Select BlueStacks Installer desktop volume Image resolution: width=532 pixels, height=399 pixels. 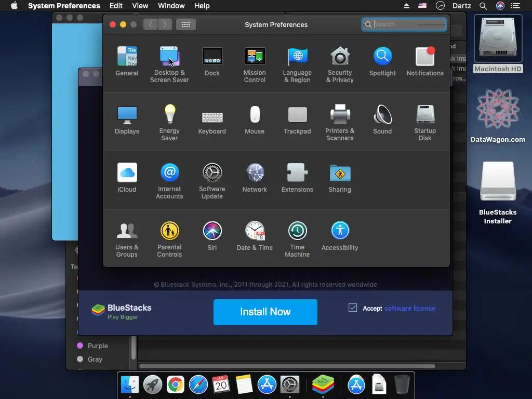pyautogui.click(x=498, y=193)
